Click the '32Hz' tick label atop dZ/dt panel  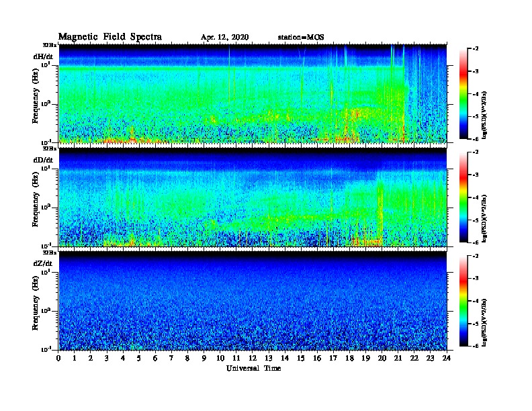pos(50,253)
